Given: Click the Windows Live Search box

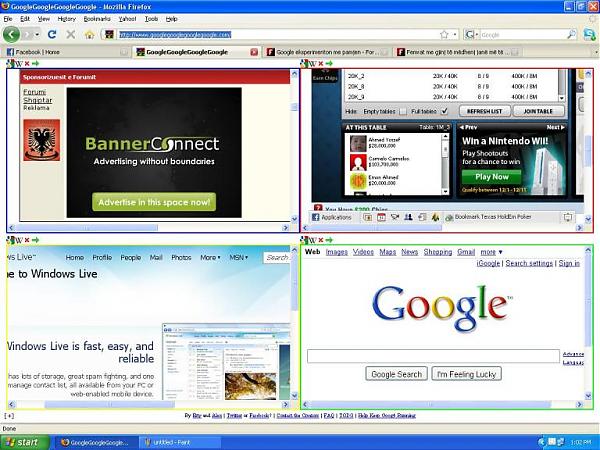Looking at the screenshot, I should [276, 258].
